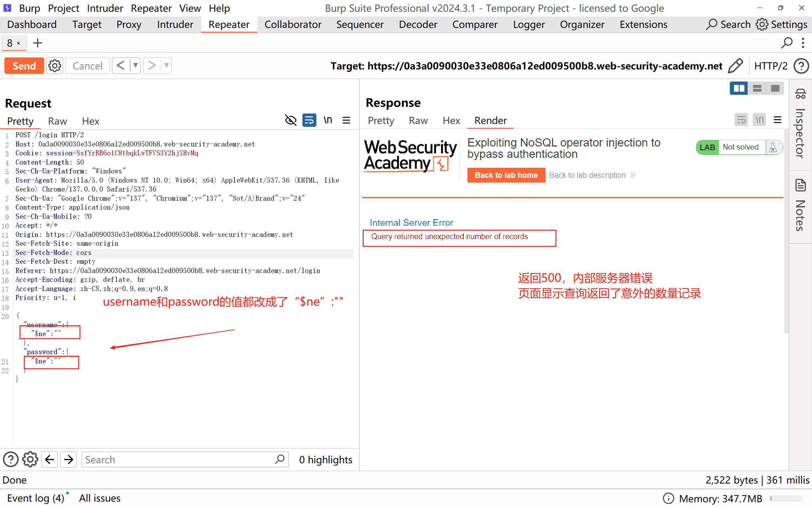Viewport: 812px width, 507px height.
Task: Click the Repeater request settings gear icon
Action: pos(55,66)
